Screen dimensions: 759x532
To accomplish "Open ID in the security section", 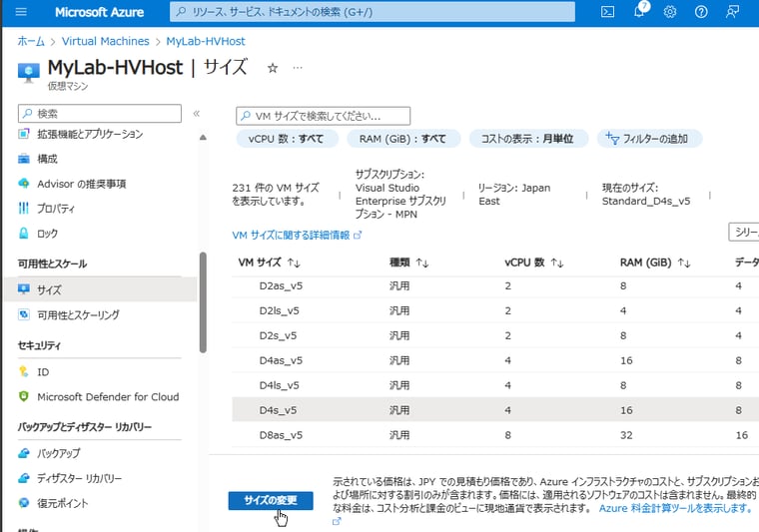I will coord(43,372).
